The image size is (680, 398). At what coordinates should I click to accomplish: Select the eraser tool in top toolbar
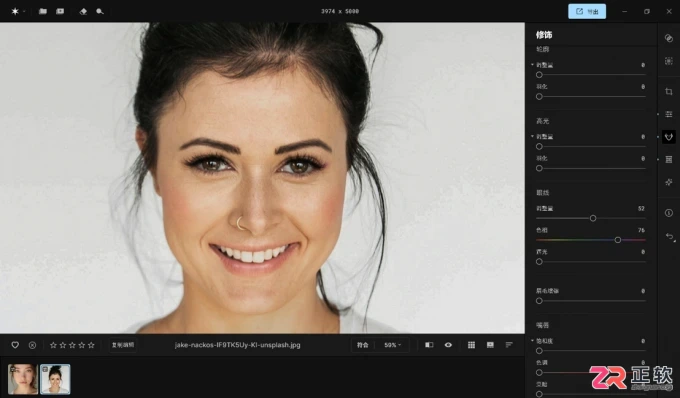click(x=83, y=11)
